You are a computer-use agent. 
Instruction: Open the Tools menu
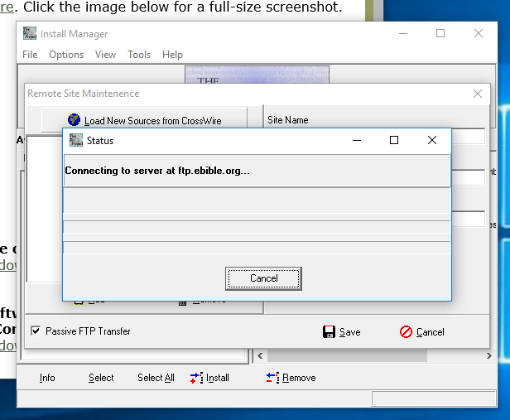point(139,55)
